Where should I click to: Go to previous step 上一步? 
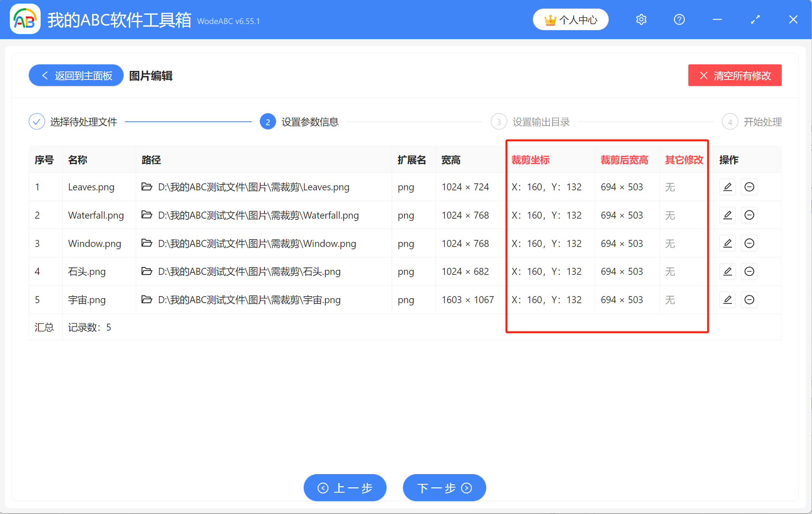click(345, 488)
